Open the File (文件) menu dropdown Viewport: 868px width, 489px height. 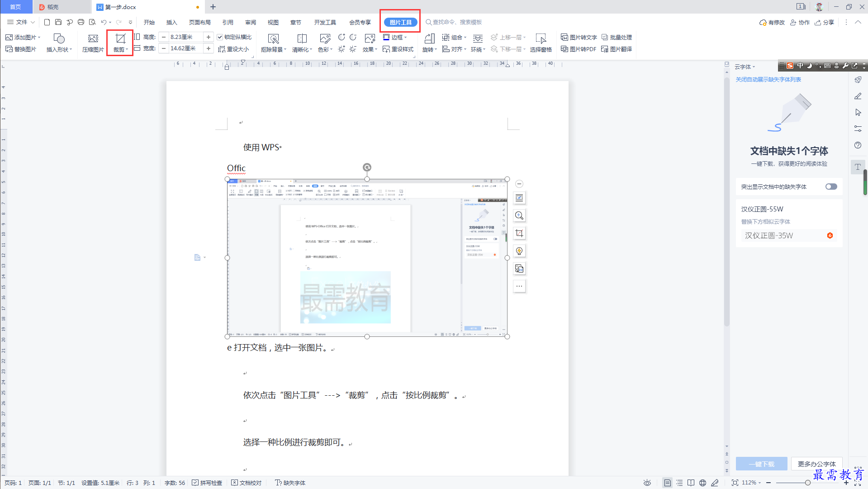pos(21,22)
